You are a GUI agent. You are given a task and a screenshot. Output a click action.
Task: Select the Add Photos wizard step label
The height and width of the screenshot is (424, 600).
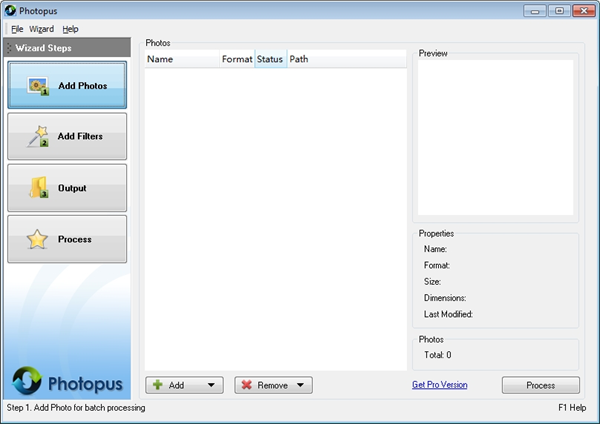coord(83,86)
